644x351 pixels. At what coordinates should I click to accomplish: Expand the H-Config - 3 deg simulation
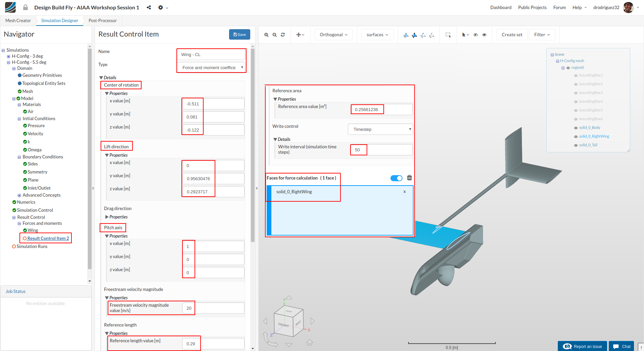(8, 56)
